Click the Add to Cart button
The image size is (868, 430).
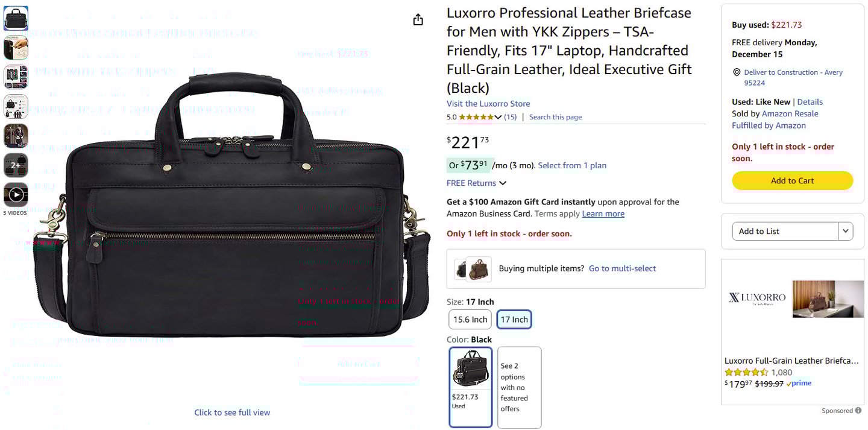[x=792, y=181]
